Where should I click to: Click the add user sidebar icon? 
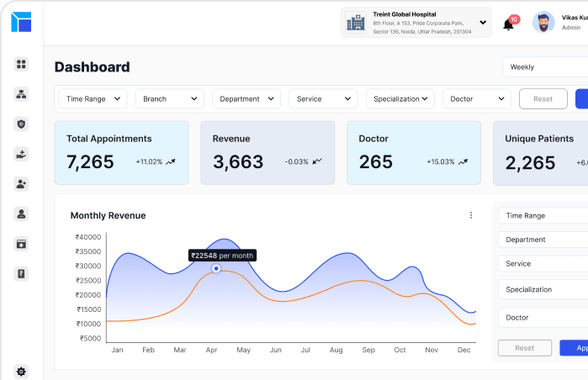(22, 183)
